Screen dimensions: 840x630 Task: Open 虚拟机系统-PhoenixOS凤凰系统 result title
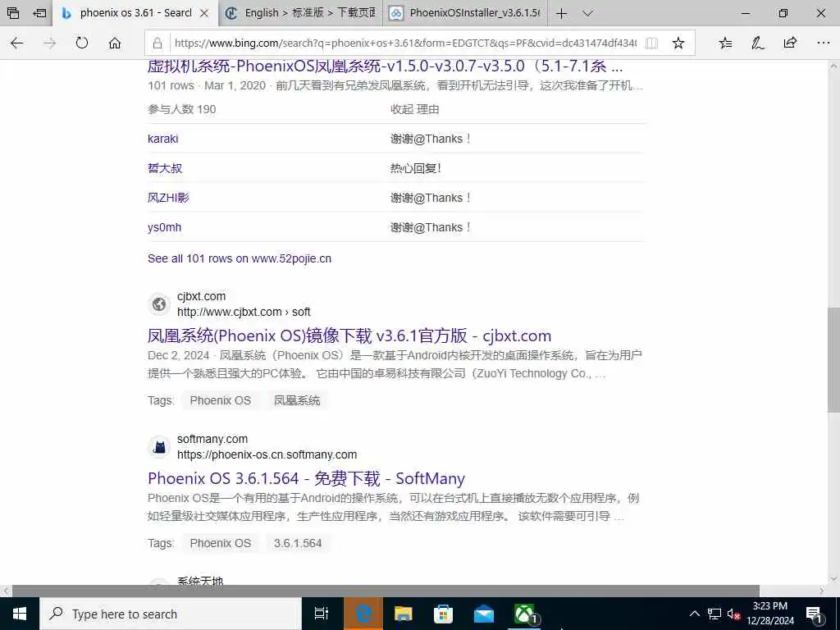pos(386,66)
